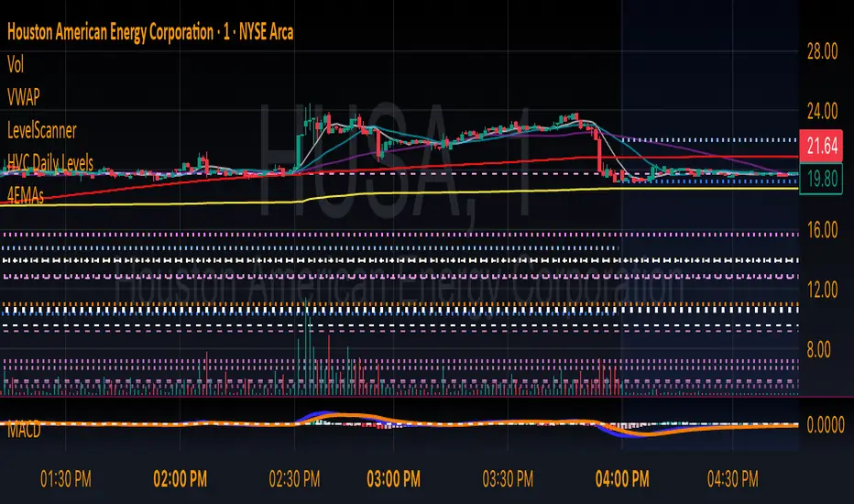Click the 03:00 PM time axis label
Viewport: 854px width, 504px height.
(394, 479)
